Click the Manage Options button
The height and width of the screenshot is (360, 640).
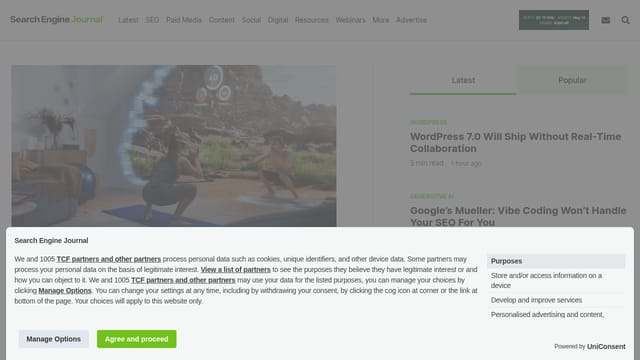click(x=53, y=339)
